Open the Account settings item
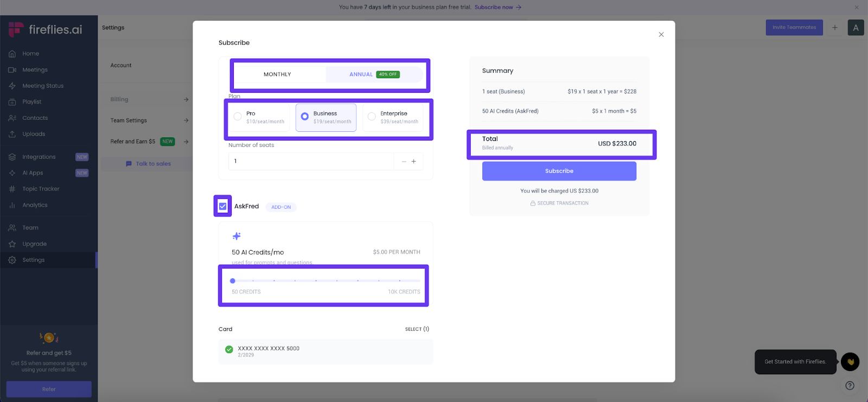Screen dimensions: 868x402 [x=121, y=66]
